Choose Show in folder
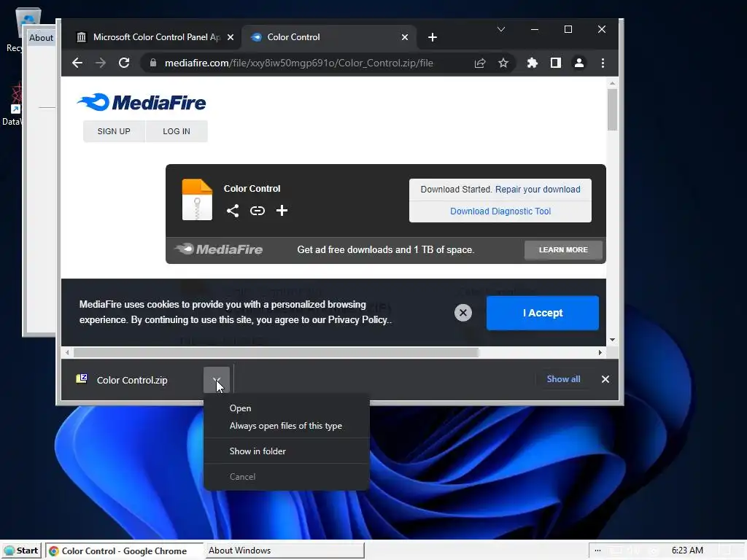 [286, 451]
